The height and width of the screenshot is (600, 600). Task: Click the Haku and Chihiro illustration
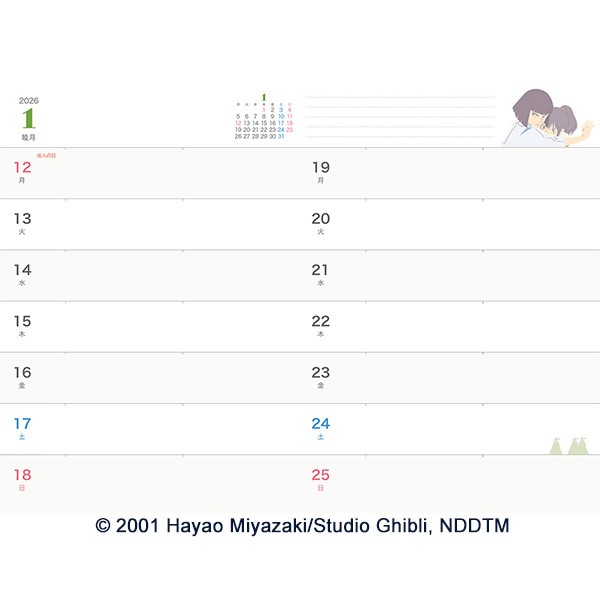pyautogui.click(x=548, y=118)
